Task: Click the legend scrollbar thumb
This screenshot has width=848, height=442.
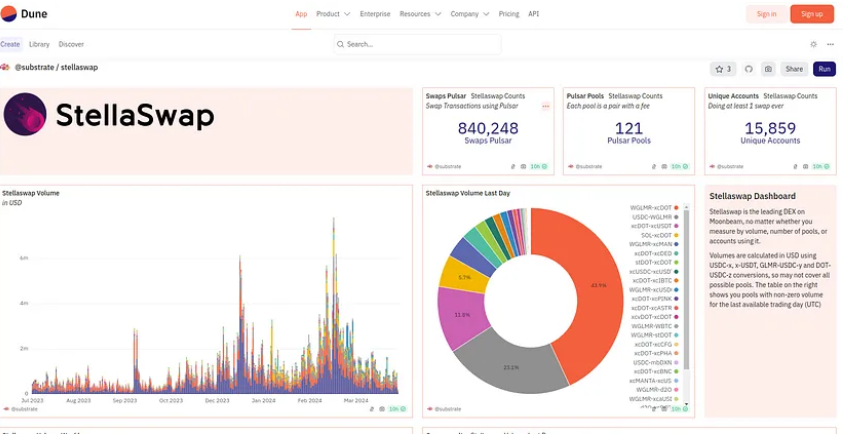Action: (686, 289)
